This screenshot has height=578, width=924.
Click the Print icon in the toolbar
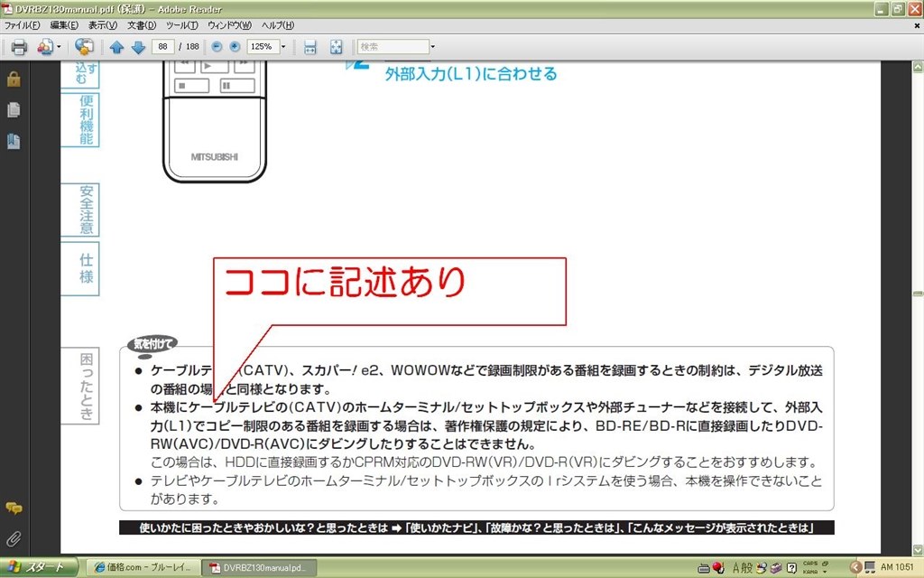18,46
